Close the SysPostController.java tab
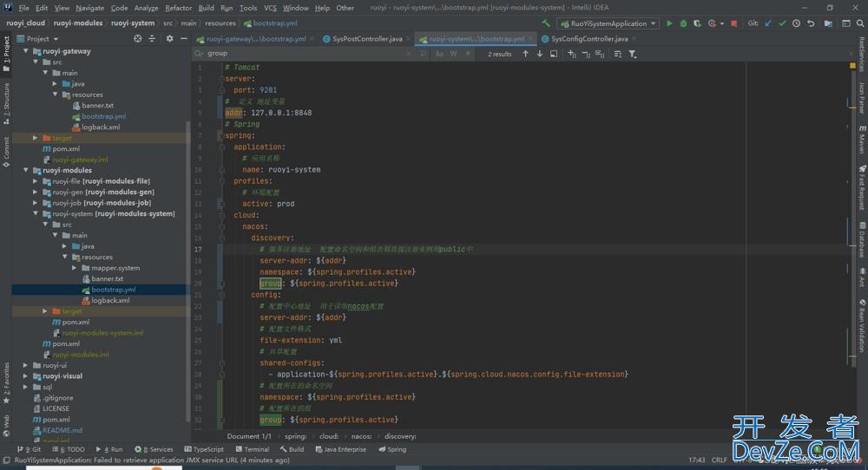Image resolution: width=868 pixels, height=470 pixels. click(x=409, y=39)
